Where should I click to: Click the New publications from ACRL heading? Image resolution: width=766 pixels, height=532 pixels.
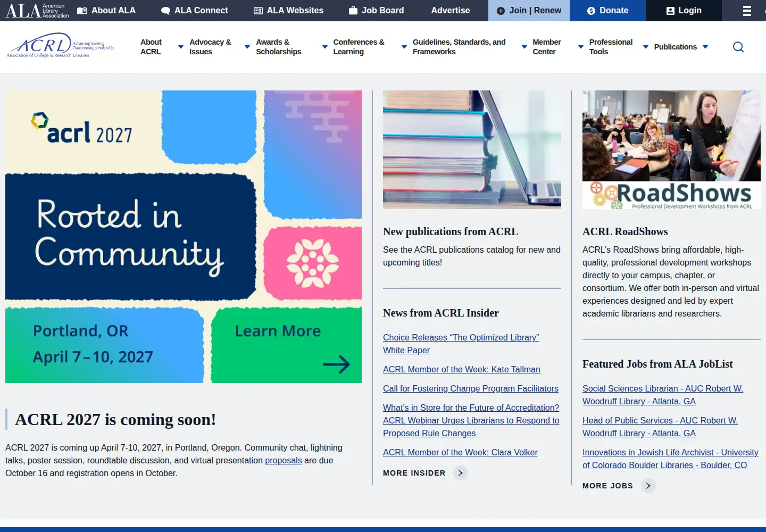tap(451, 231)
